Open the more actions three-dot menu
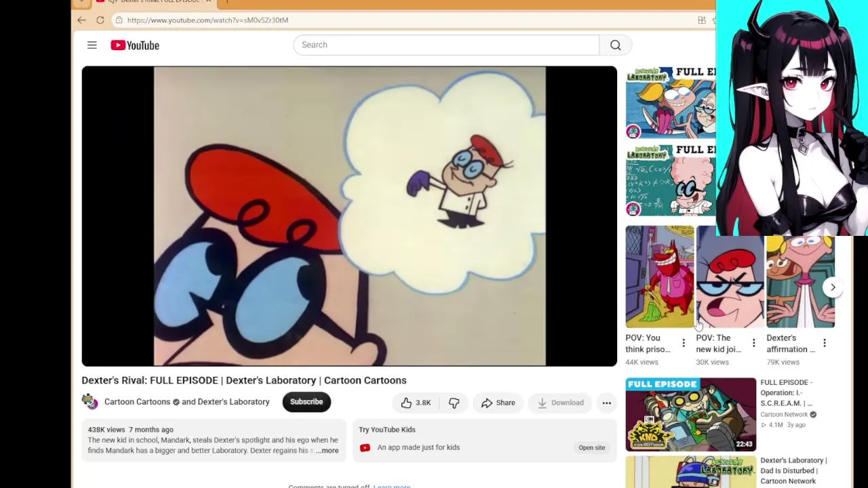This screenshot has width=868, height=488. (607, 403)
